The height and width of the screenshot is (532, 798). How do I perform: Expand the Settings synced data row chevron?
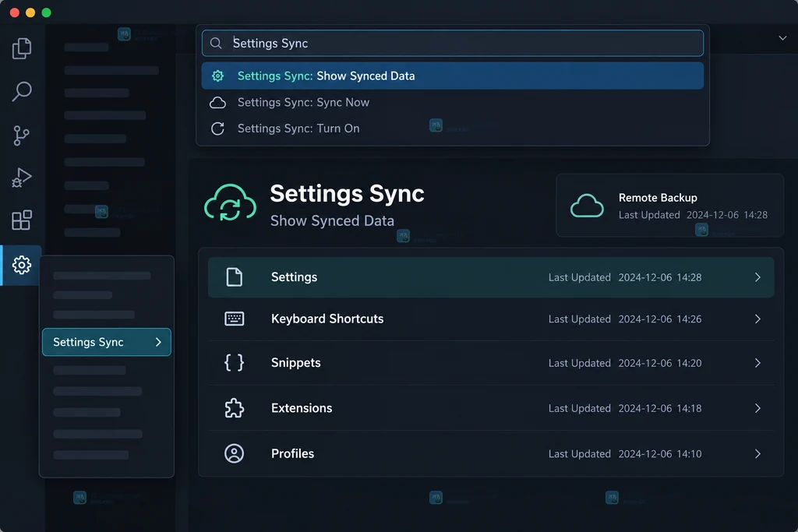click(757, 277)
